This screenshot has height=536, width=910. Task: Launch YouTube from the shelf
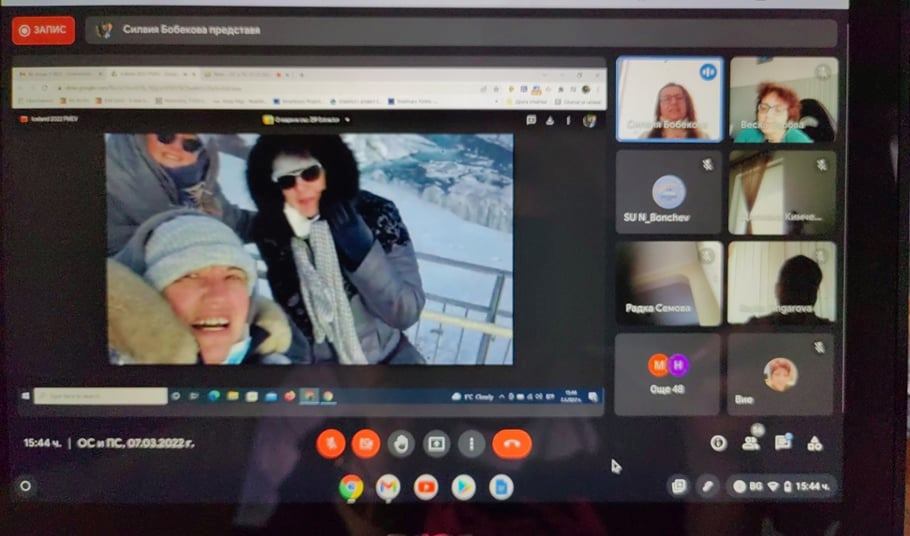(426, 487)
